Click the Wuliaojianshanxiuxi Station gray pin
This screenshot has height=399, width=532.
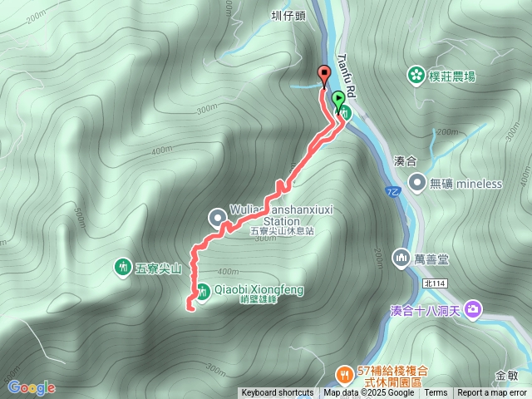[x=218, y=219]
